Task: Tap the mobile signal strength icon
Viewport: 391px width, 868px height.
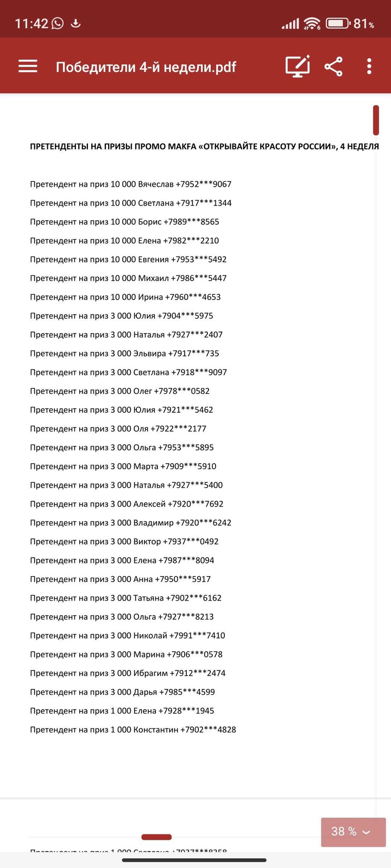Action: click(x=290, y=24)
